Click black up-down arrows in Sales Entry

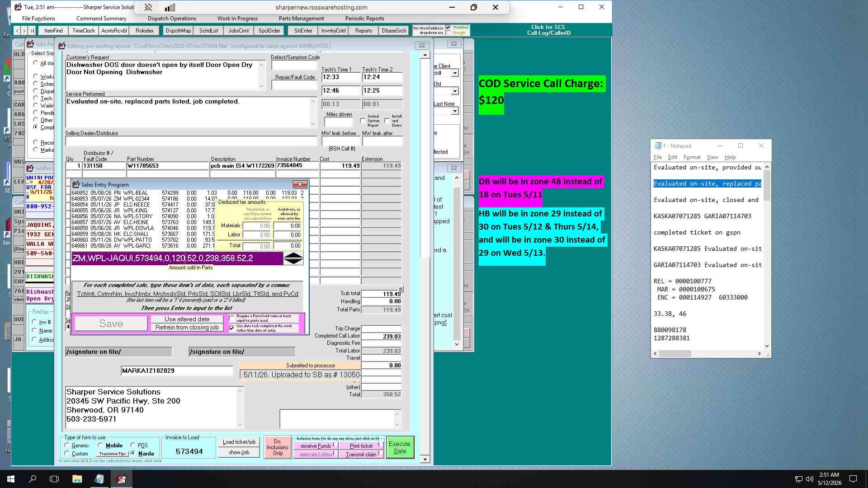point(293,258)
